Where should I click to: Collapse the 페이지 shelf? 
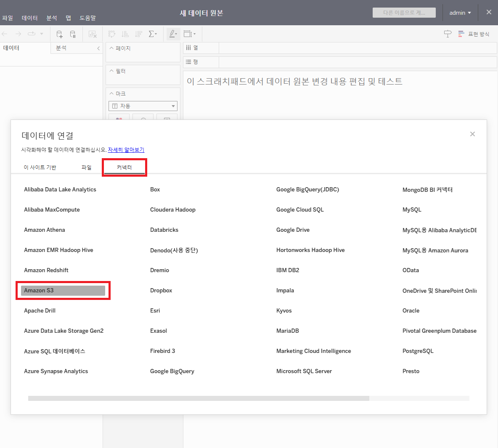(111, 48)
